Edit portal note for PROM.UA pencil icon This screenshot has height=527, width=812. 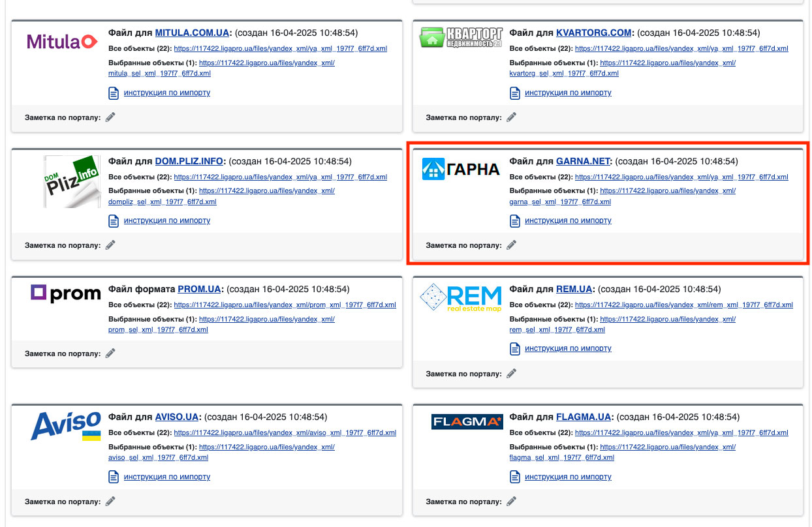click(110, 354)
